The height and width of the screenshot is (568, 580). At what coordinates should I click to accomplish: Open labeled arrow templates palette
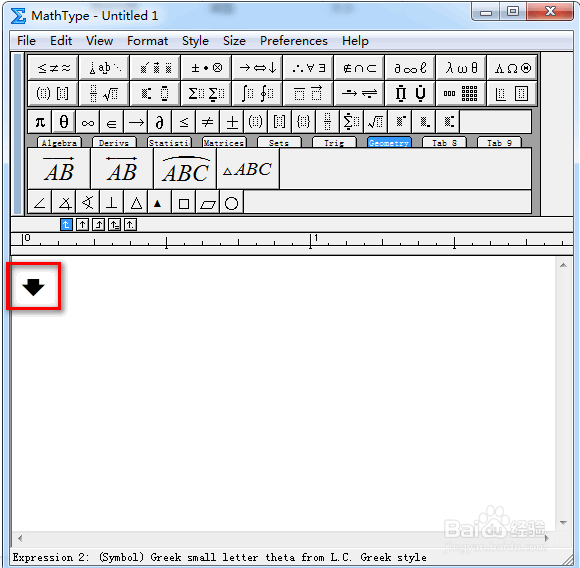[360, 93]
